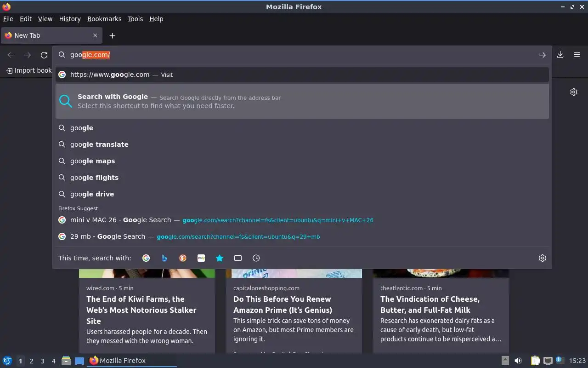Image resolution: width=588 pixels, height=368 pixels.
Task: Open the Tools menu
Action: [x=135, y=19]
